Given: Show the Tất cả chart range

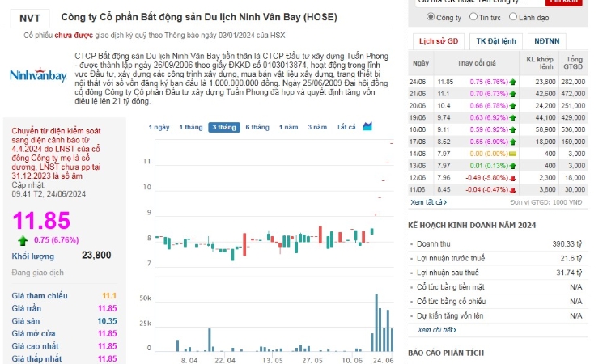Looking at the screenshot, I should [x=346, y=127].
